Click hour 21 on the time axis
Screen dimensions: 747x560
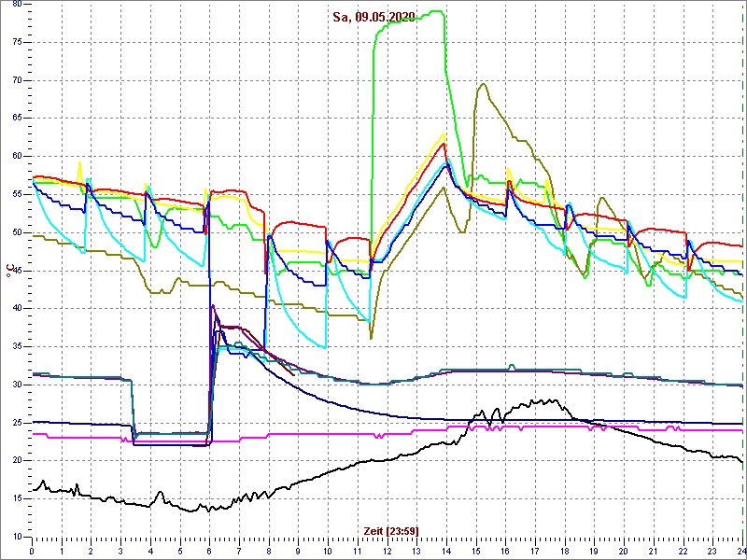coord(653,550)
